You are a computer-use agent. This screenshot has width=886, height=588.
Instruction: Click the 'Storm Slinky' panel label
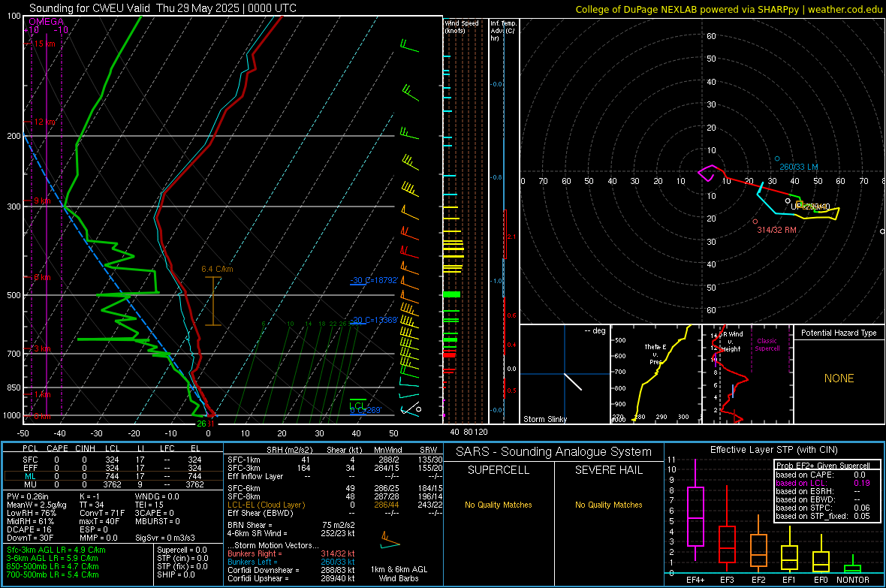544,419
